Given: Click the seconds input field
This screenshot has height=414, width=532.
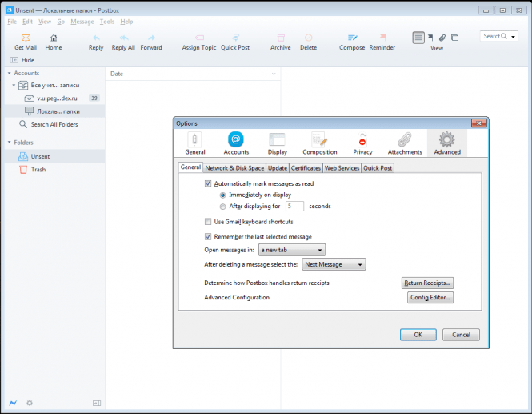Looking at the screenshot, I should [x=294, y=206].
